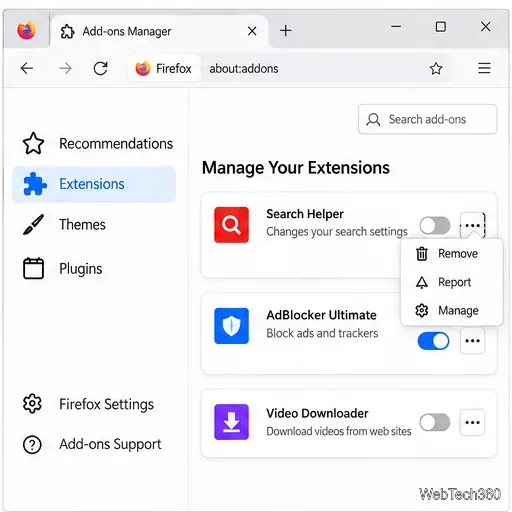Screen dimensions: 512x512
Task: Click 'Block ads and trackers' description
Action: tap(322, 333)
